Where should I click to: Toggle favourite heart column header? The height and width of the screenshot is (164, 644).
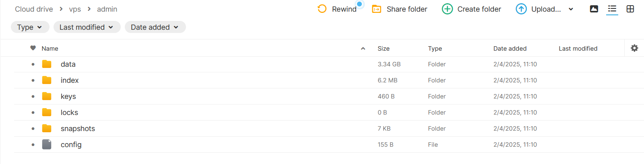pyautogui.click(x=33, y=48)
